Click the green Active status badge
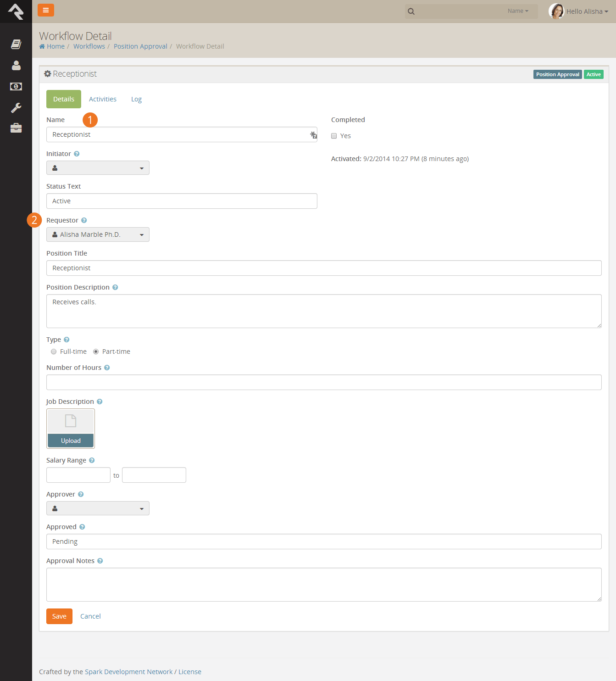Screen dimensions: 616x681 tap(594, 74)
